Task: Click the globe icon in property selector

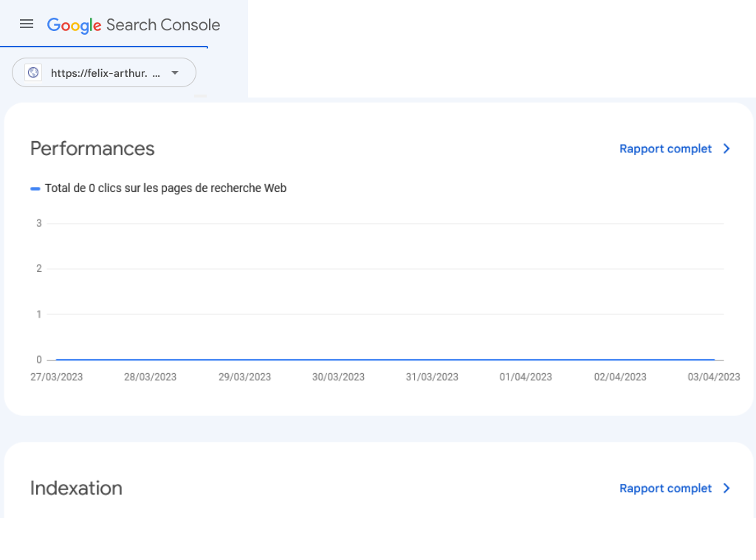Action: (x=33, y=73)
